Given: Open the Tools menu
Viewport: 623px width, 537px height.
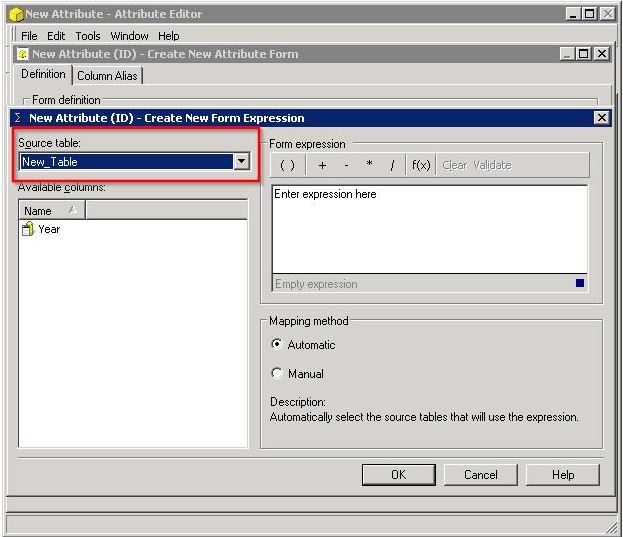Looking at the screenshot, I should [x=88, y=36].
